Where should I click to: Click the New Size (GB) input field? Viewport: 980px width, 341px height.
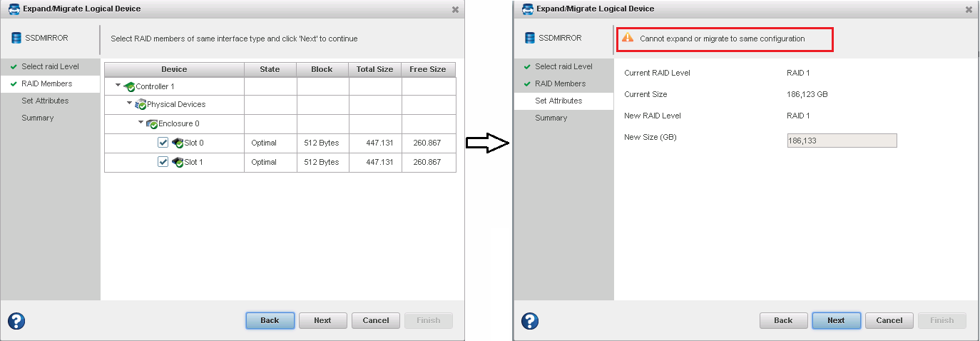pyautogui.click(x=841, y=141)
